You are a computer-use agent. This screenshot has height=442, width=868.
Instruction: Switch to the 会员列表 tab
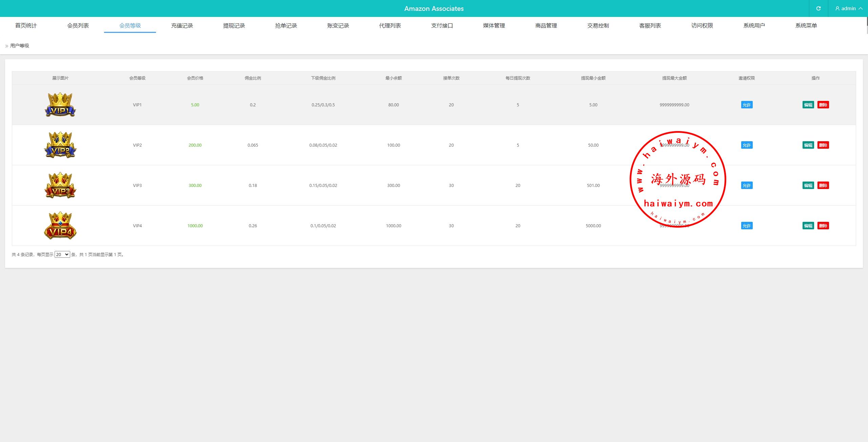tap(78, 26)
